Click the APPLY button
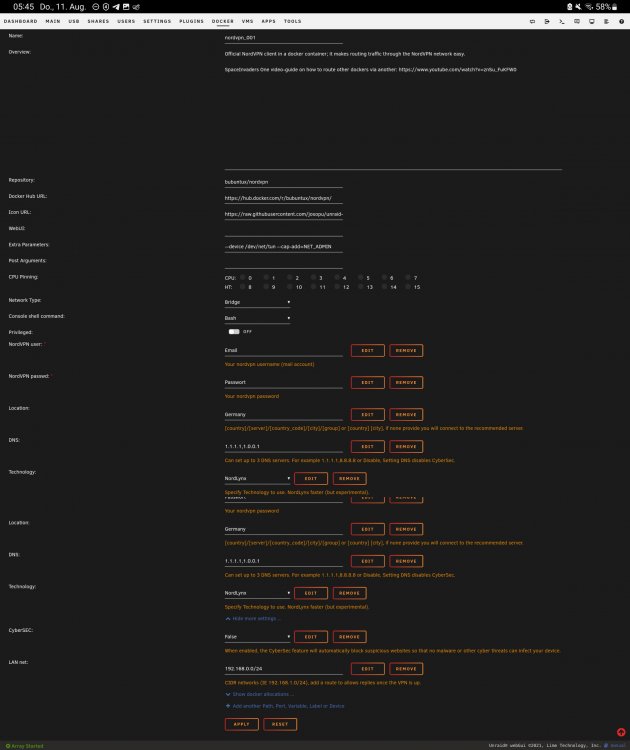 (242, 724)
